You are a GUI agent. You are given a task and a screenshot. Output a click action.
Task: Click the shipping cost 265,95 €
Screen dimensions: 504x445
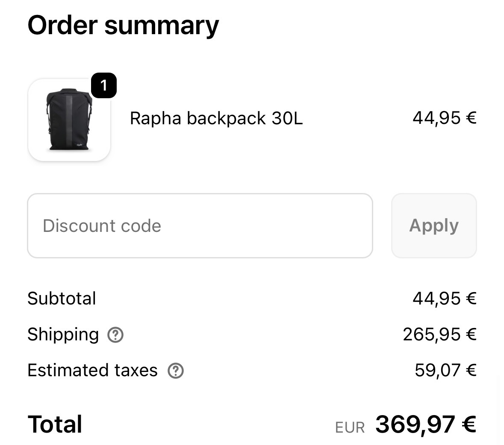pos(439,334)
